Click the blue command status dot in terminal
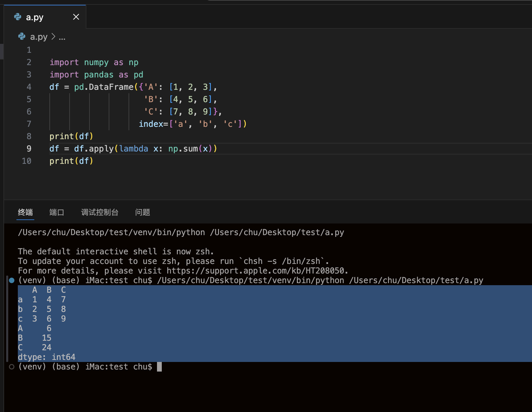 [12, 280]
